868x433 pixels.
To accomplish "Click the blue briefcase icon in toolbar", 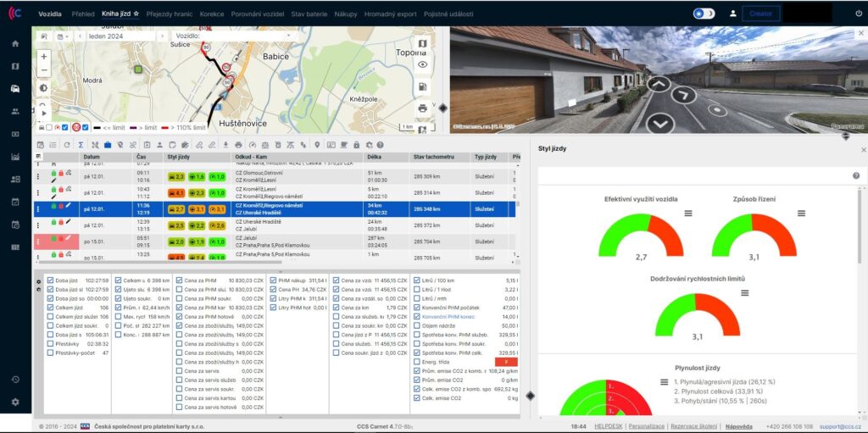I will [x=108, y=145].
